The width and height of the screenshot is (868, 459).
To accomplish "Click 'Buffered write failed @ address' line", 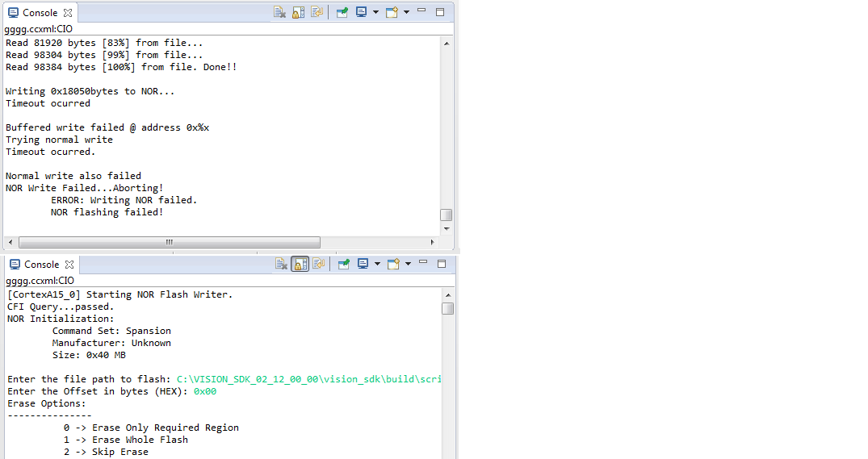I will [107, 127].
